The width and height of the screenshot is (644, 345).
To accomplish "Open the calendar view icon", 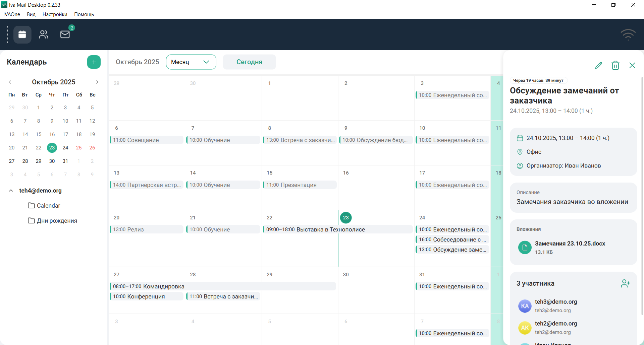I will (x=22, y=34).
